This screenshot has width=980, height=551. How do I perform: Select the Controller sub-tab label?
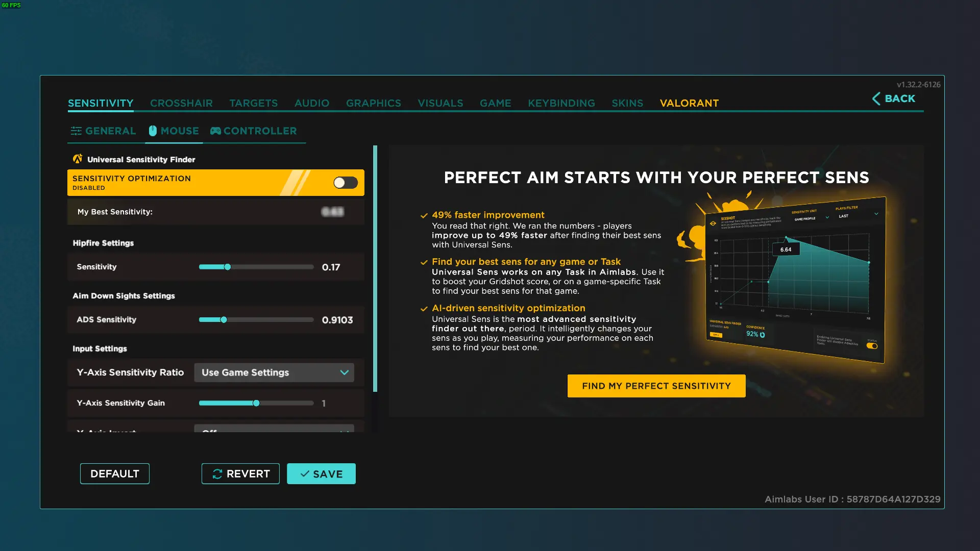[x=260, y=131]
